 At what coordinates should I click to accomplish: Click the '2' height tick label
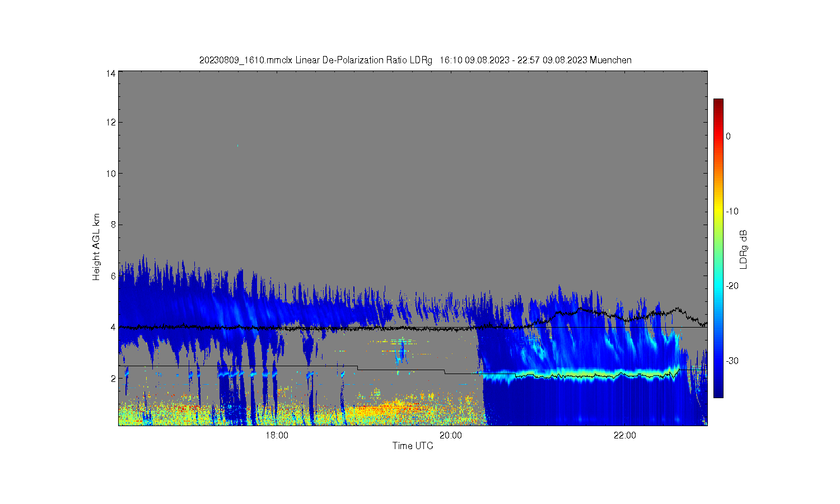pos(113,379)
